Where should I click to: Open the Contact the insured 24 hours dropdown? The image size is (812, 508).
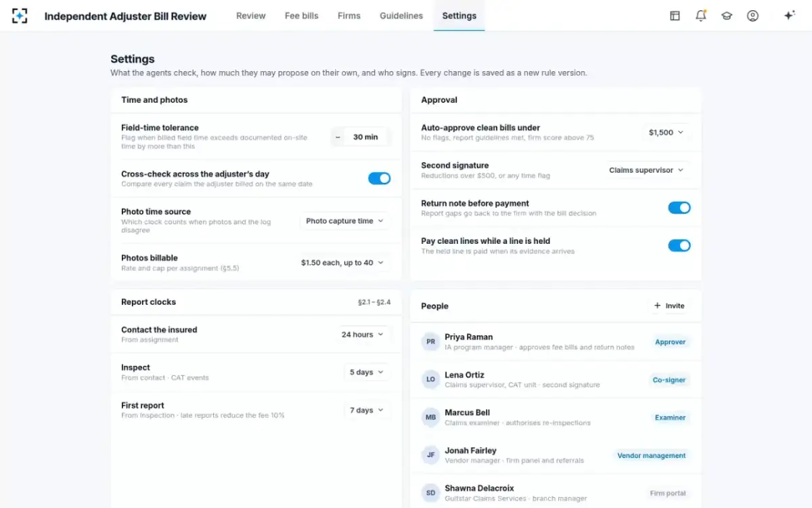(363, 335)
